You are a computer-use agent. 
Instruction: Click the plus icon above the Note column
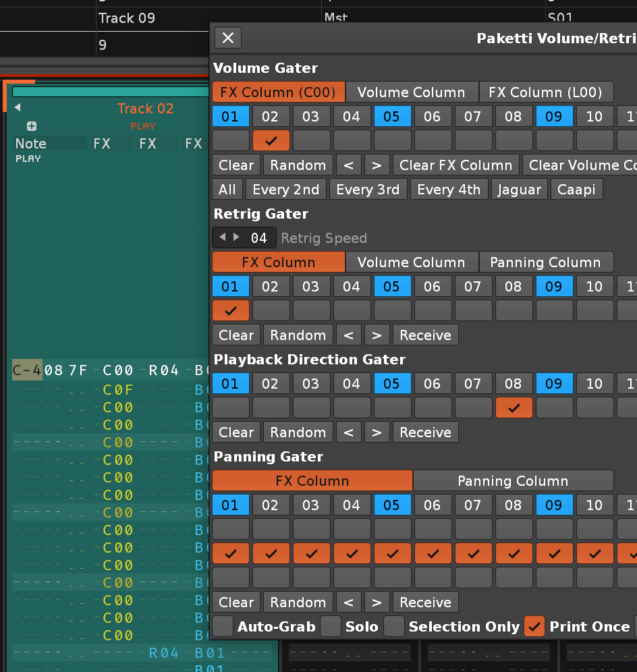pyautogui.click(x=32, y=126)
